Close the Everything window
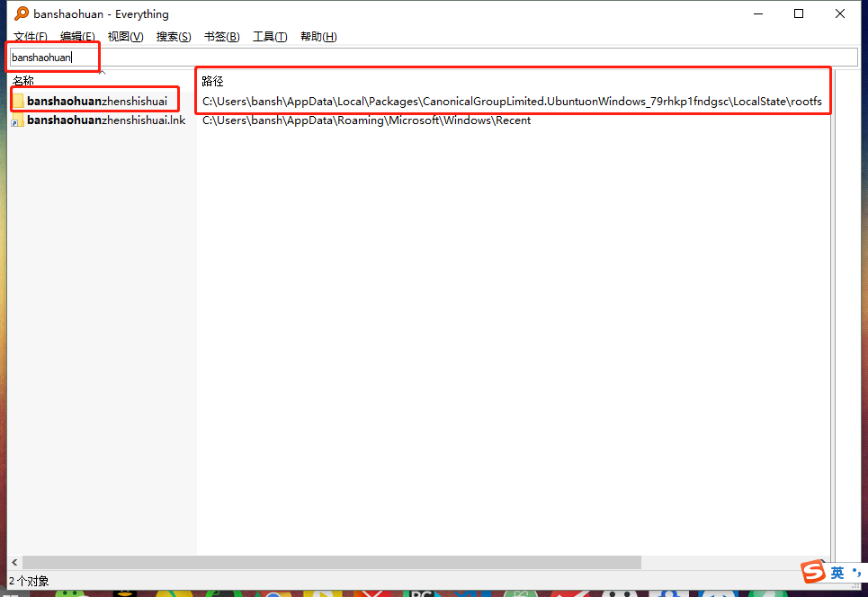 pyautogui.click(x=840, y=13)
